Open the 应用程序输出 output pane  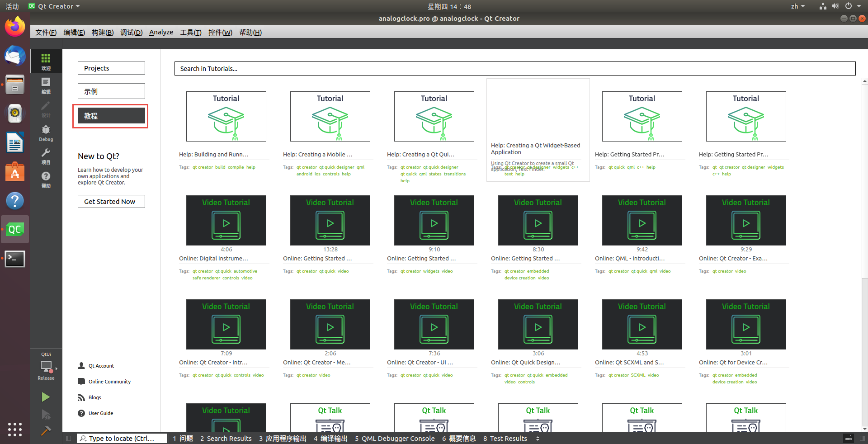coord(283,439)
